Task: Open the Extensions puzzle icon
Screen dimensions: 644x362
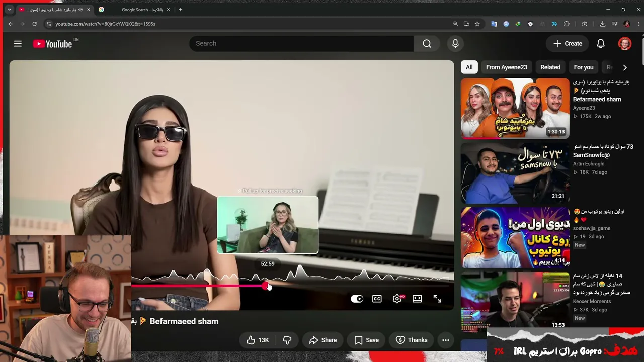Action: [567, 24]
